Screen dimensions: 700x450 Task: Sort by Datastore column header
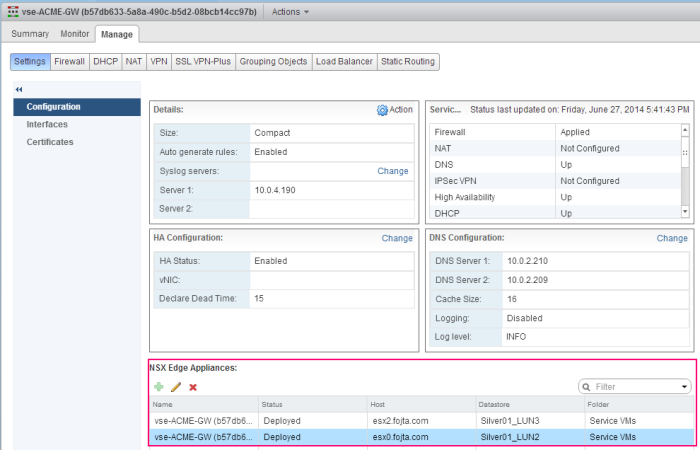click(x=530, y=404)
